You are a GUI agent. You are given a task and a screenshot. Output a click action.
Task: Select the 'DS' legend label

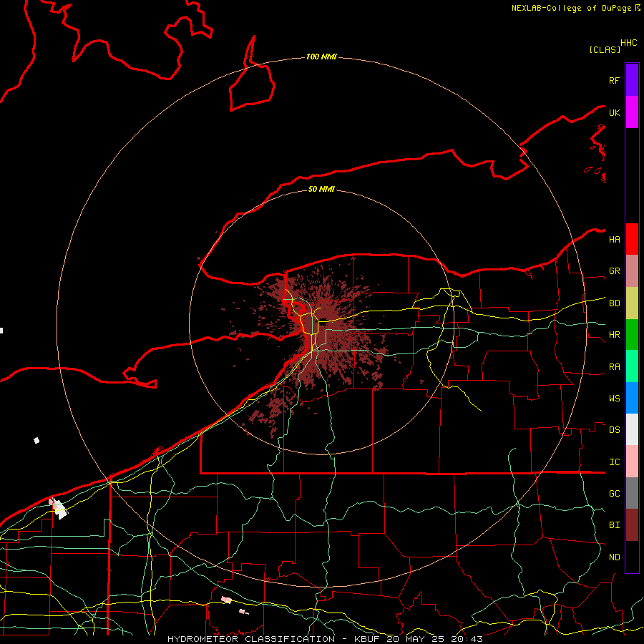pos(614,430)
